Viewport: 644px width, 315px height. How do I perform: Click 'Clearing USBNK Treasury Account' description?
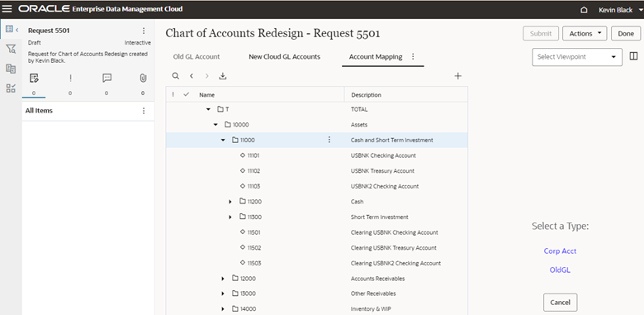click(394, 248)
